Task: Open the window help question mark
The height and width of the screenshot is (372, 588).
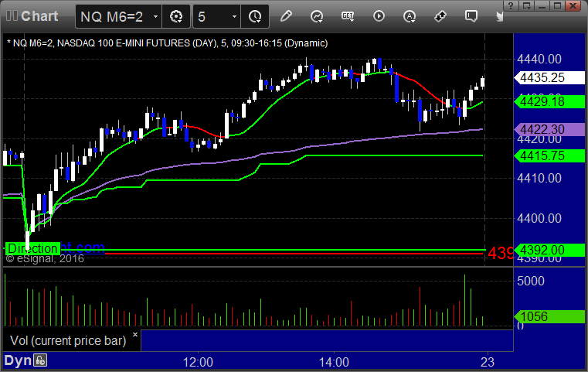Action: coord(511,5)
